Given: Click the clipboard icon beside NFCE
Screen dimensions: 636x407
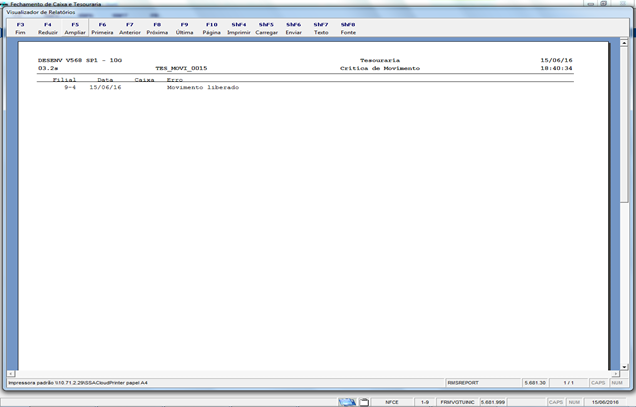Looking at the screenshot, I should [x=364, y=402].
